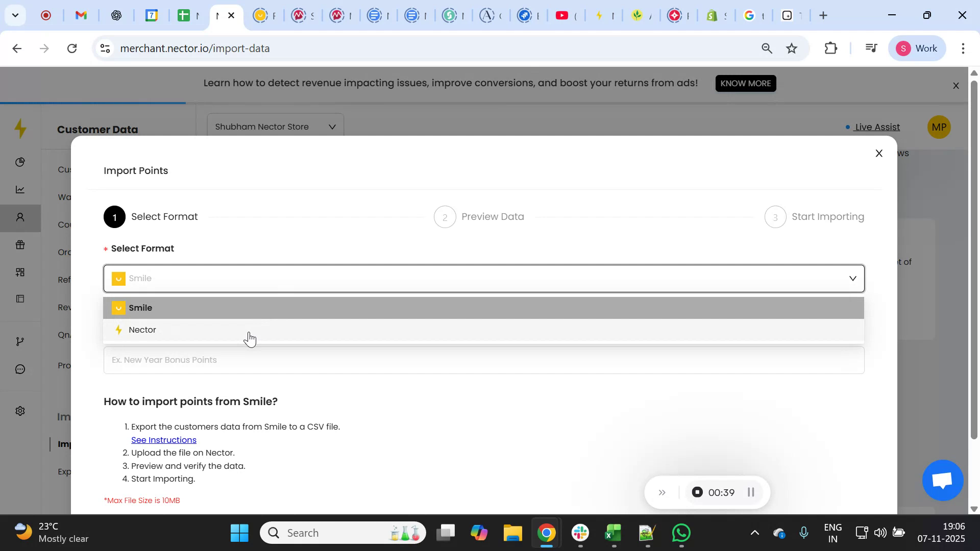
Task: Open the analytics pie chart icon in sidebar
Action: point(20,162)
